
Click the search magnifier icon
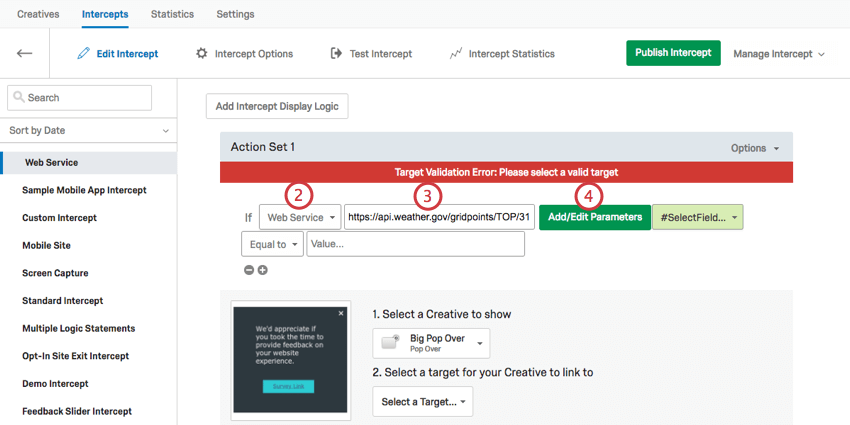point(19,98)
